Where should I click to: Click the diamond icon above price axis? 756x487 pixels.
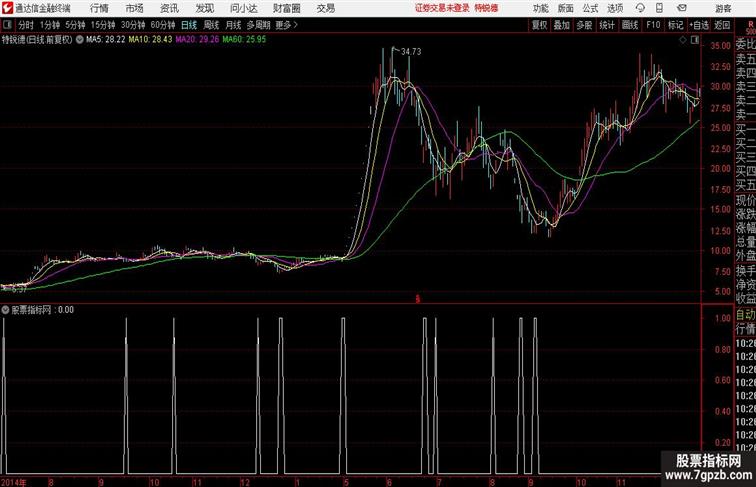point(683,40)
